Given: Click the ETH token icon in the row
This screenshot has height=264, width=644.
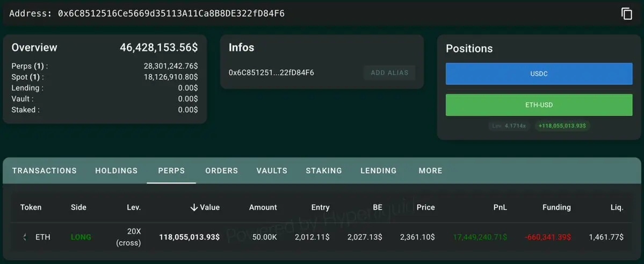Looking at the screenshot, I should [25, 237].
